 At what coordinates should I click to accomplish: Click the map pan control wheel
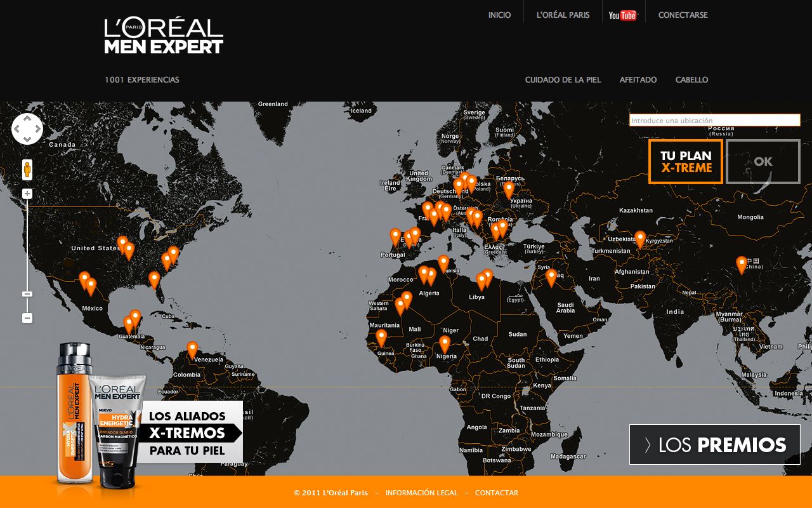tap(27, 129)
